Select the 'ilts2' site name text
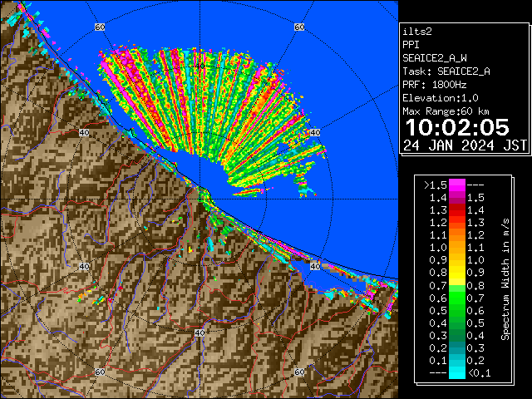Viewport: 532px width, 399px height. 417,32
